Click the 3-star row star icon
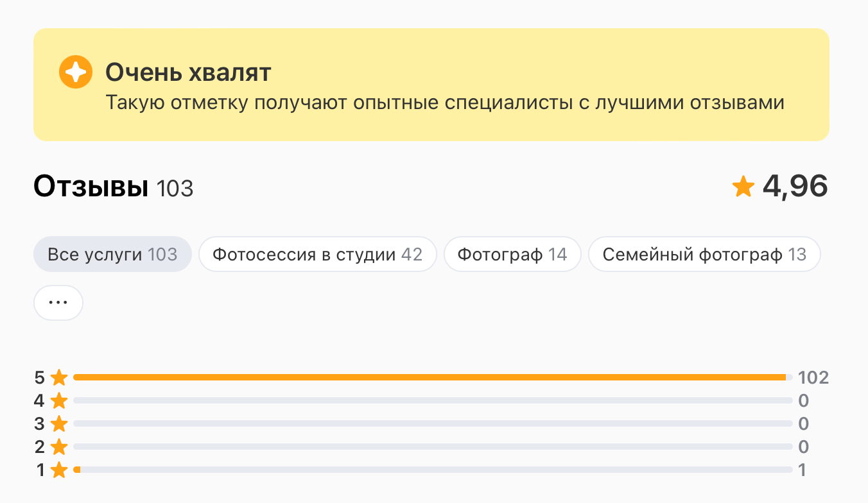 coord(59,424)
